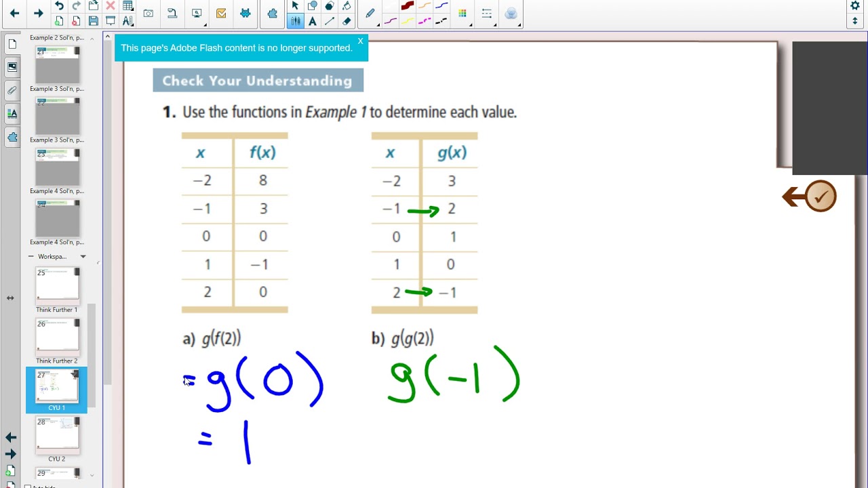The width and height of the screenshot is (868, 488).
Task: Open the Gallery tab in sidebar
Action: (12, 67)
